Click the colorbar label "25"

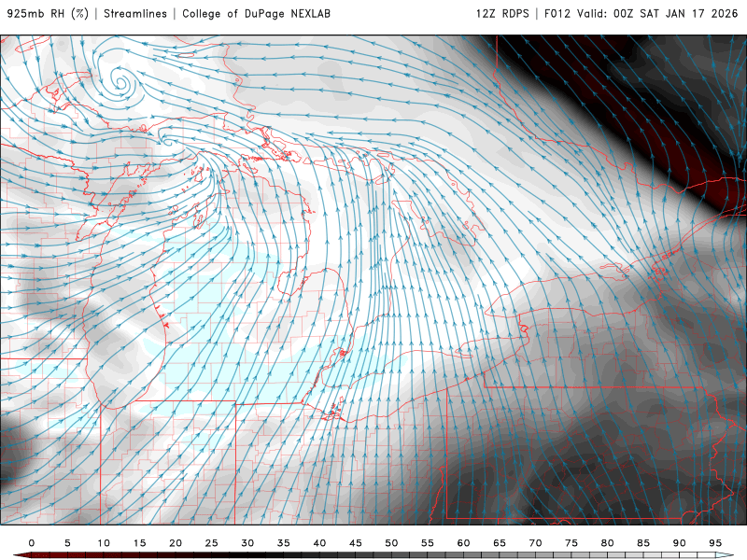(212, 543)
